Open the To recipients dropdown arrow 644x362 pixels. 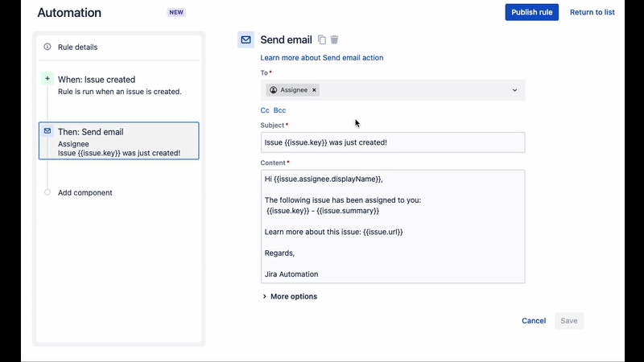pyautogui.click(x=514, y=90)
